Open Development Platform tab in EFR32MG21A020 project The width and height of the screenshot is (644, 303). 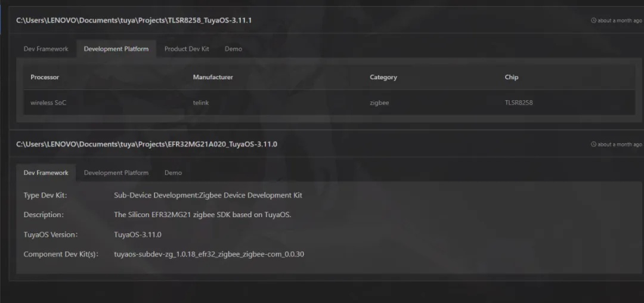(x=116, y=173)
